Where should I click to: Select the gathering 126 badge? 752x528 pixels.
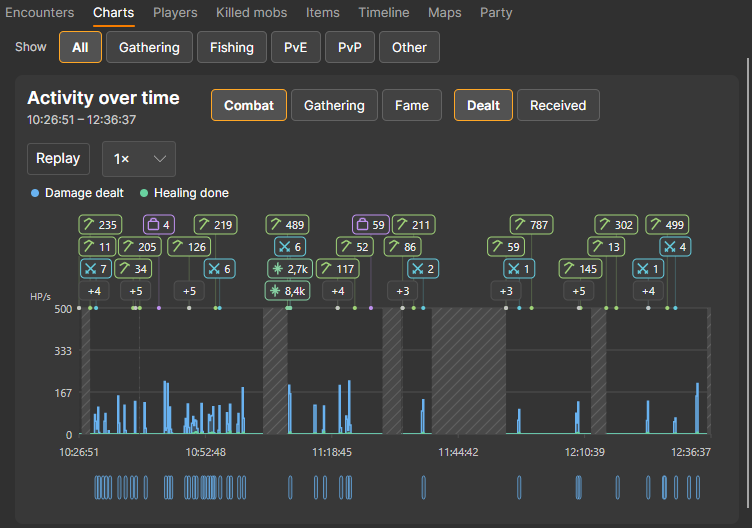(x=189, y=246)
